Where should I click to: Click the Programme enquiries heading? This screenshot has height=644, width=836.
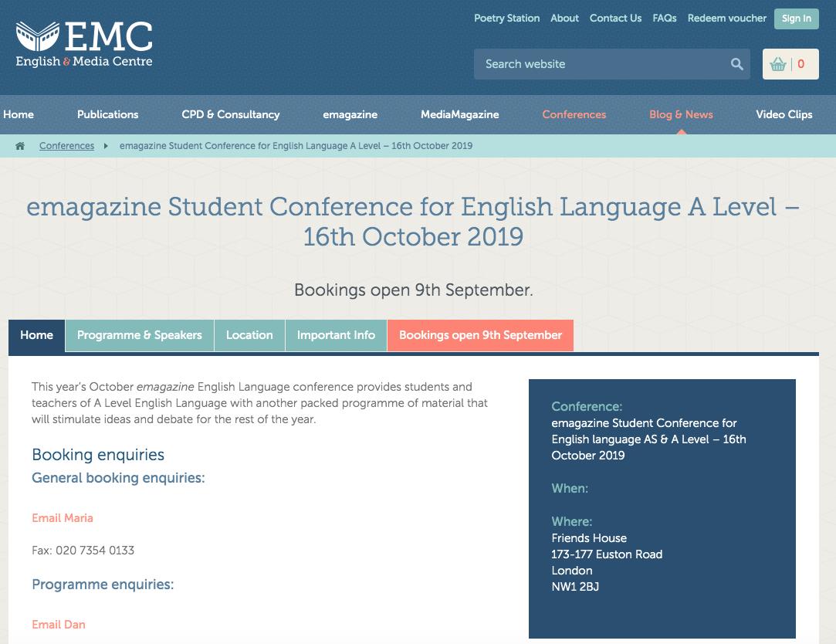point(103,585)
